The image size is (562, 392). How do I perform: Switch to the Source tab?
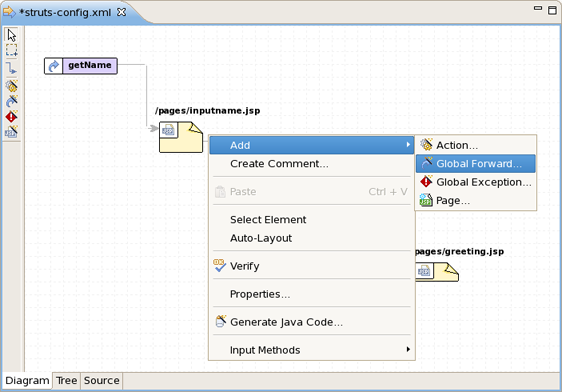[x=102, y=381]
